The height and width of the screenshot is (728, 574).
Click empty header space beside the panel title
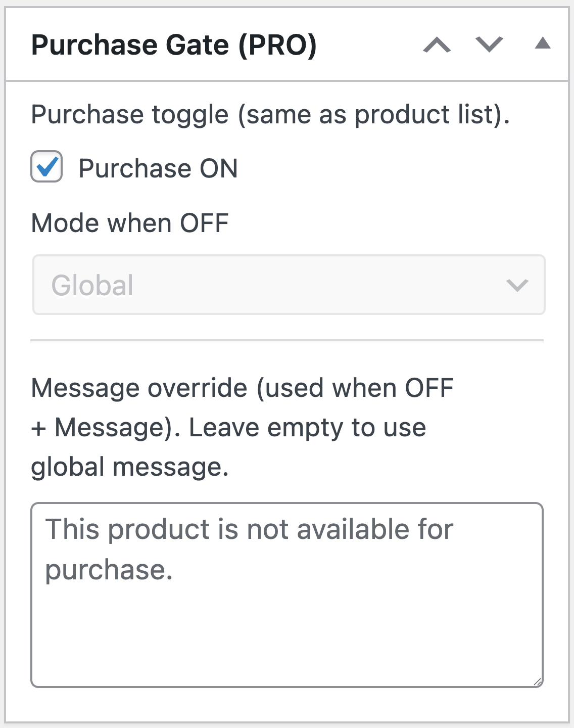369,45
